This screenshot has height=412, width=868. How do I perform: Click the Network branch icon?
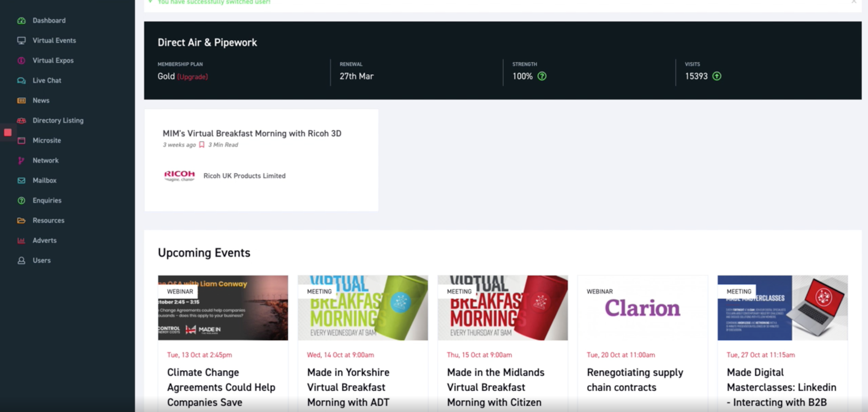21,161
